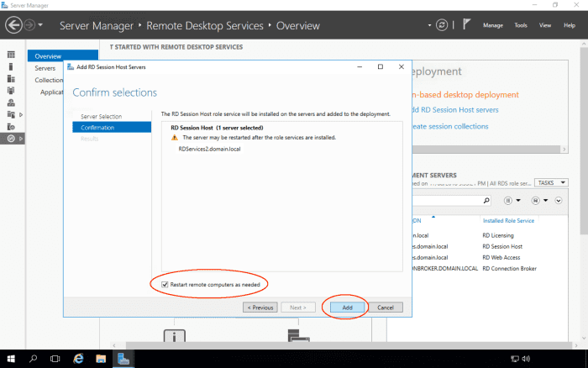Select RDServices2.domain.local in the list
This screenshot has width=588, height=368.
(x=209, y=149)
